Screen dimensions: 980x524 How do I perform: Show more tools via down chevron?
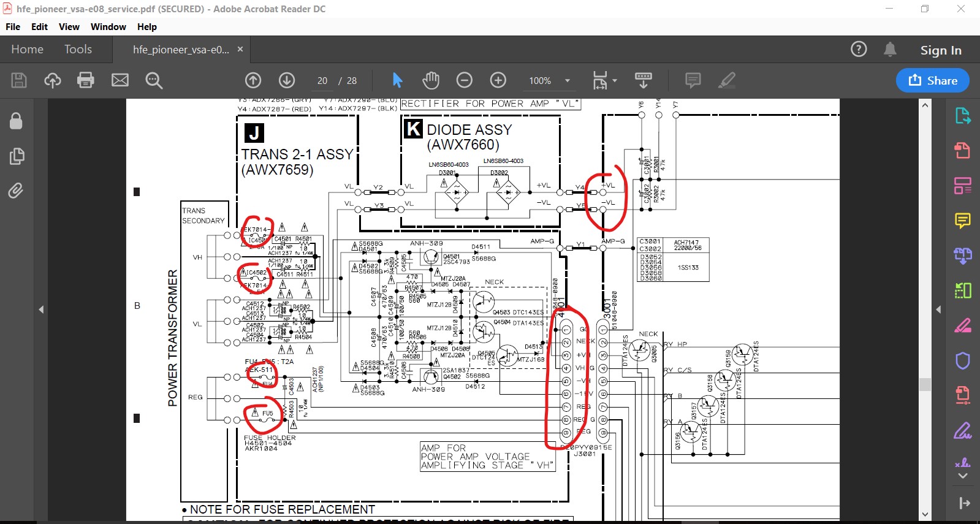click(x=963, y=476)
